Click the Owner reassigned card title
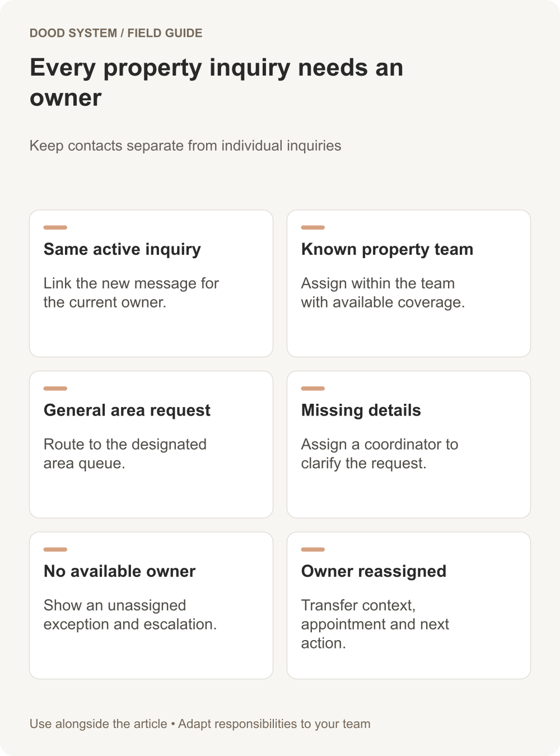 pos(374,571)
